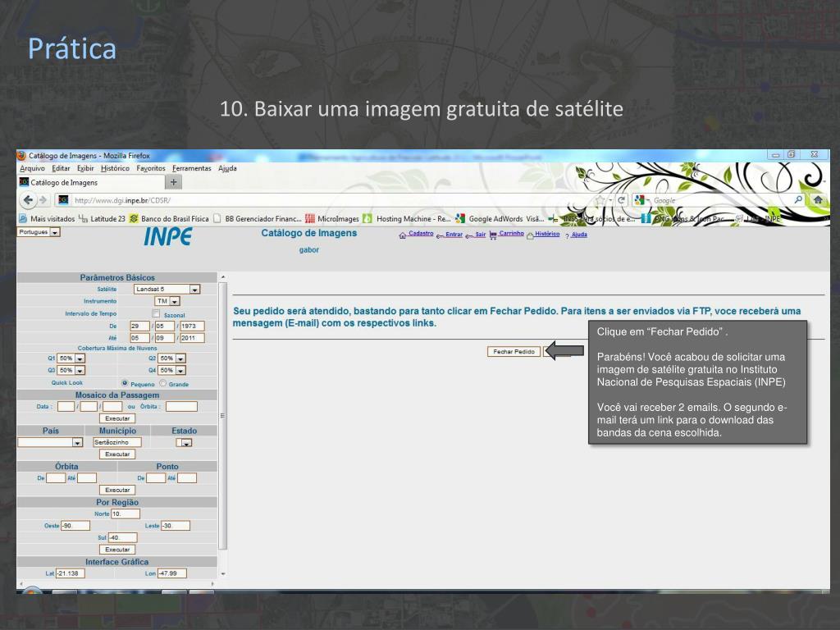Click Executar under Mosaico da Passagem

[117, 418]
